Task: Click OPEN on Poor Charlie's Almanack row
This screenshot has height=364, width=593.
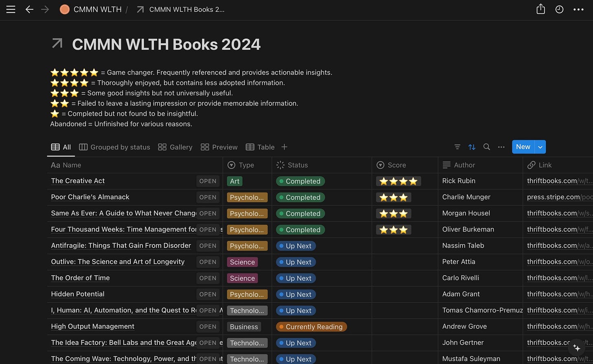Action: (x=208, y=197)
